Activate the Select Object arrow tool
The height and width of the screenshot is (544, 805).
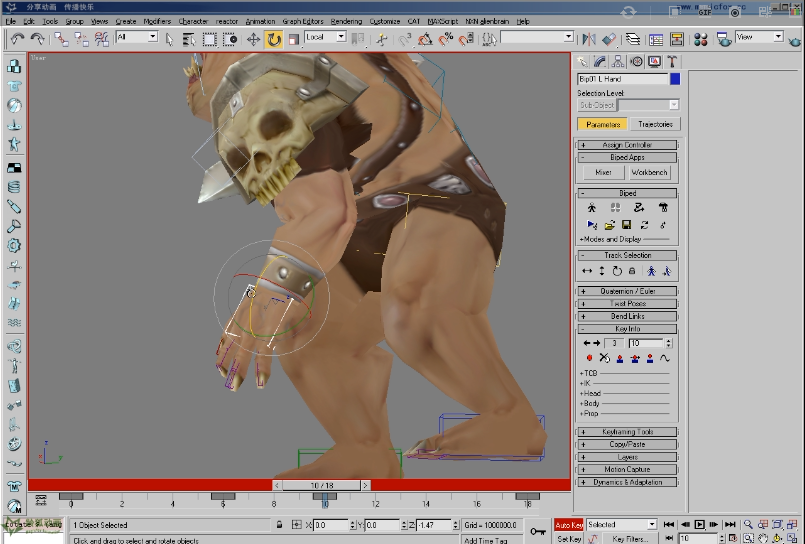tap(169, 40)
